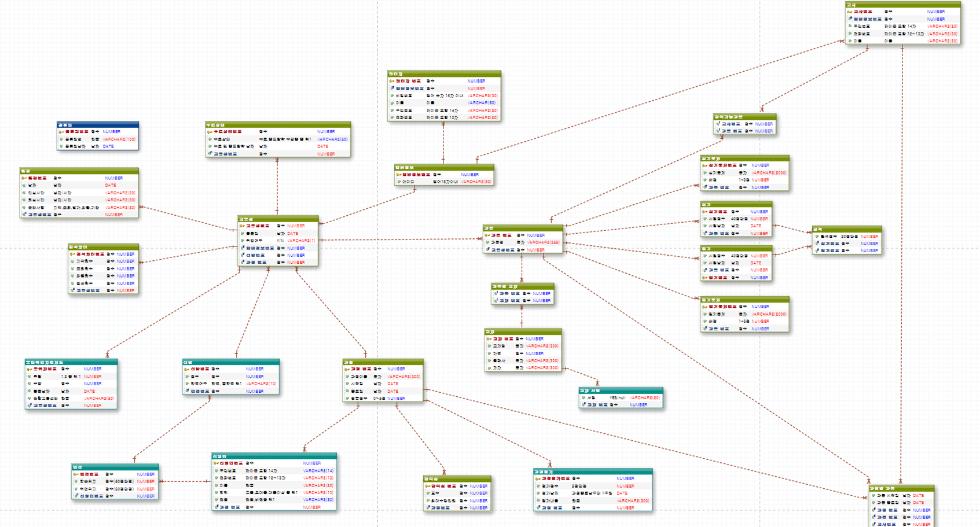Select the 영어 숫자 15자 이내 description in 관리자 table
This screenshot has width=980, height=527.
point(446,95)
